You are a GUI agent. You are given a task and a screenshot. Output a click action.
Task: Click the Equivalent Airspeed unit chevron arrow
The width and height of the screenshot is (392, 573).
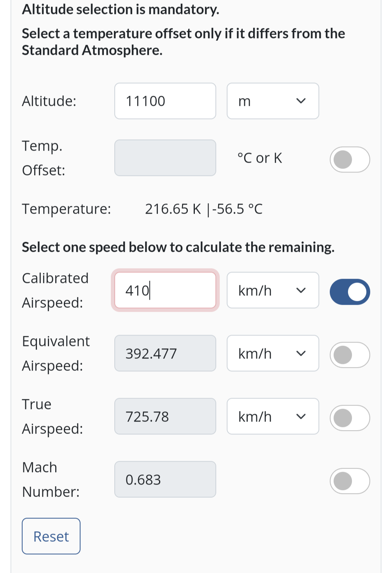click(x=301, y=353)
